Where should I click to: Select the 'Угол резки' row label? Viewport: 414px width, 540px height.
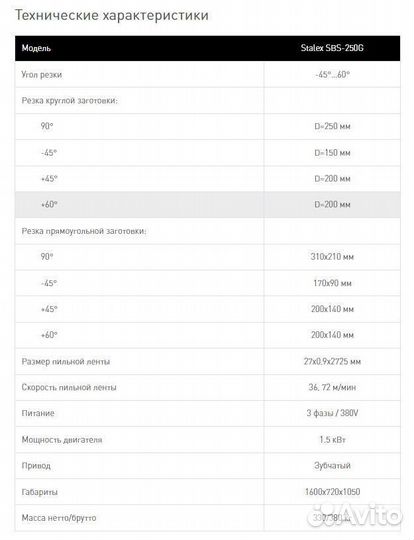click(42, 74)
